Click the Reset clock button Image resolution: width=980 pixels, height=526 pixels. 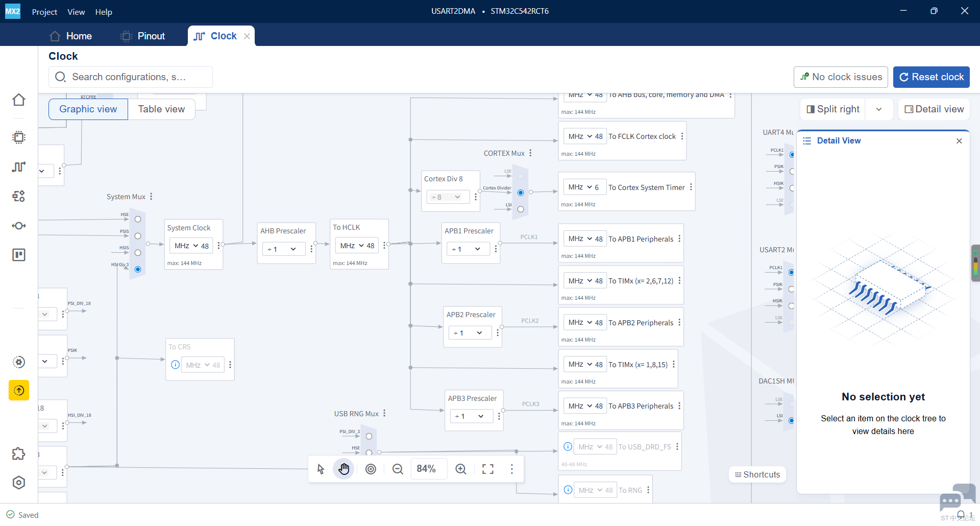point(932,77)
